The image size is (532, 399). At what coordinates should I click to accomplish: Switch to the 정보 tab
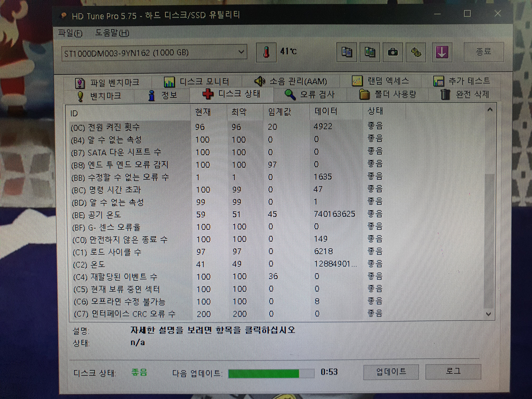[163, 95]
